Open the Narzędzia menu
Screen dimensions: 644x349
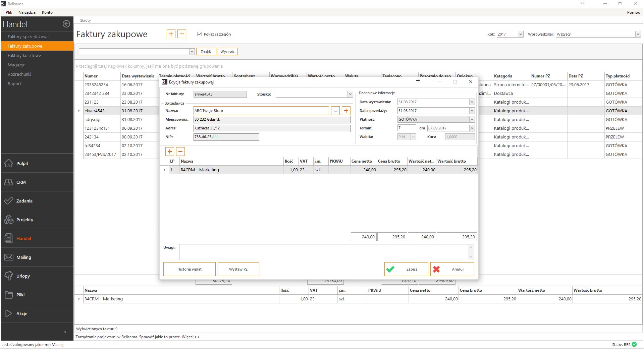(x=27, y=12)
